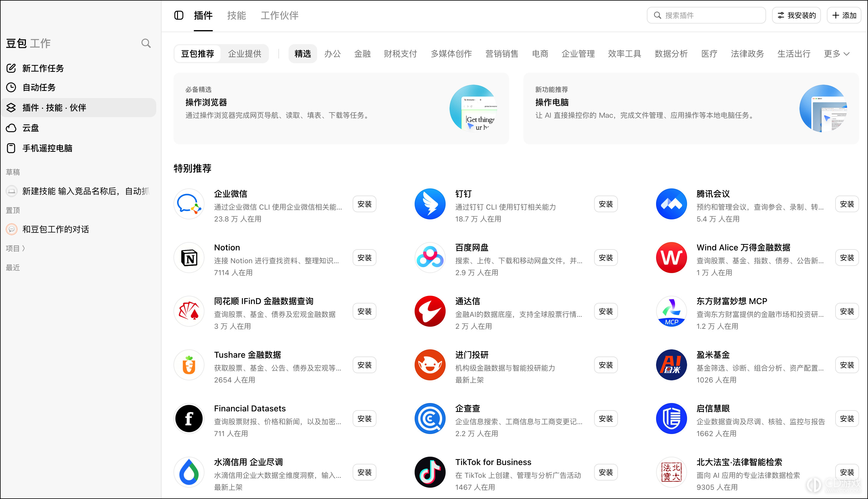Open the 钉钉 plugin icon
This screenshot has height=499, width=868.
click(x=430, y=204)
